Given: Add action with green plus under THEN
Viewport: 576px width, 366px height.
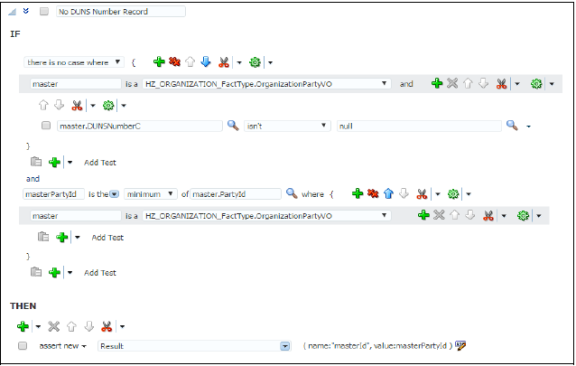Looking at the screenshot, I should tap(23, 326).
